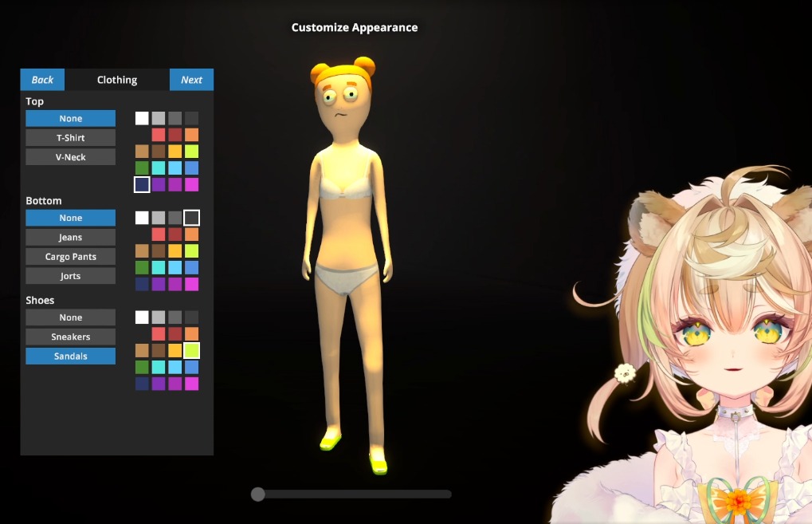Apply tan swatch to Shoes

pos(142,350)
